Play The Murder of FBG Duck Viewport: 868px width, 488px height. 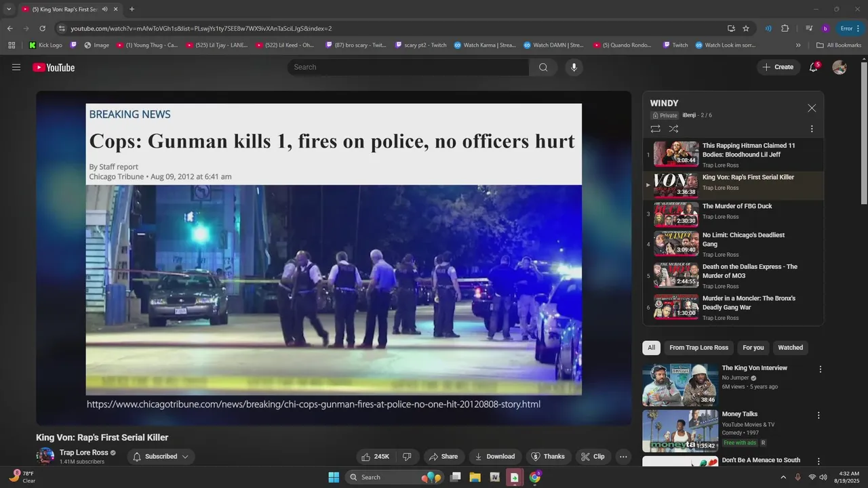[x=733, y=214]
